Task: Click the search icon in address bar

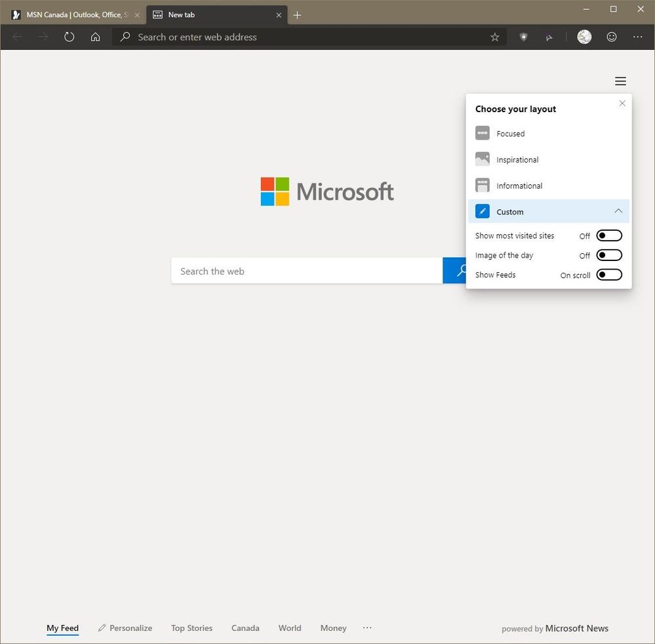Action: click(125, 37)
